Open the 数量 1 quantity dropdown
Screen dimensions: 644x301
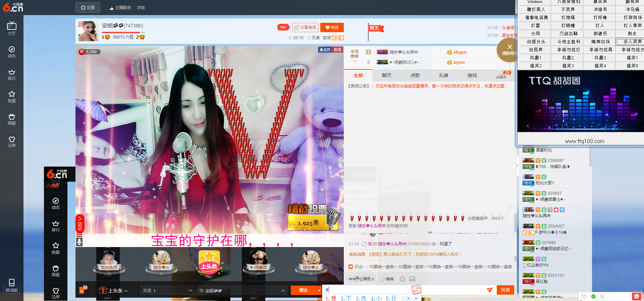pos(167,291)
